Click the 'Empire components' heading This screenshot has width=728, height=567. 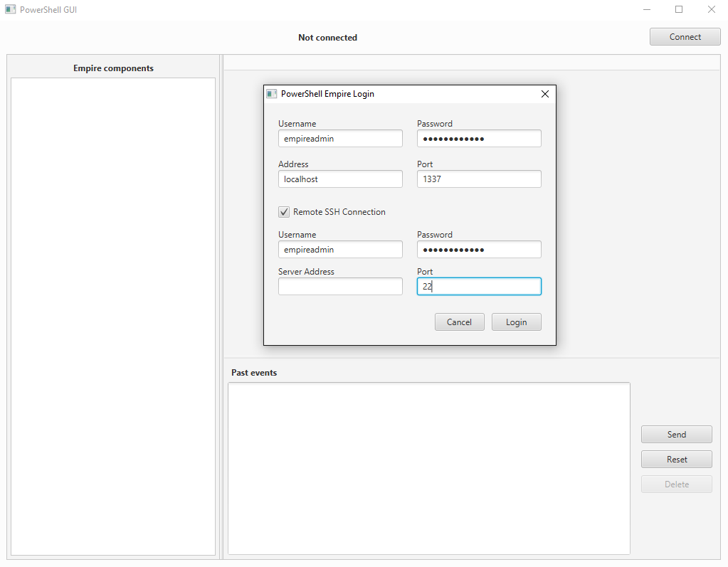tap(113, 68)
